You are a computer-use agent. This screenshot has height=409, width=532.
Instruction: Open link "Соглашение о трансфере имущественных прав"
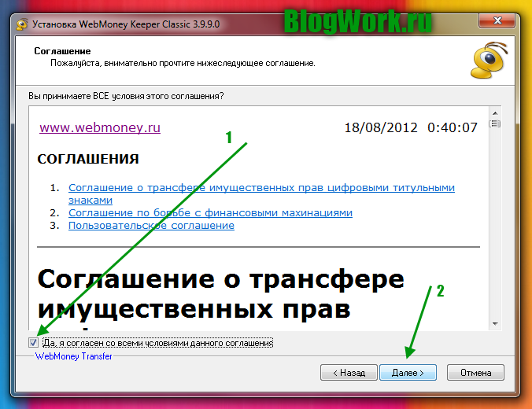tap(261, 193)
